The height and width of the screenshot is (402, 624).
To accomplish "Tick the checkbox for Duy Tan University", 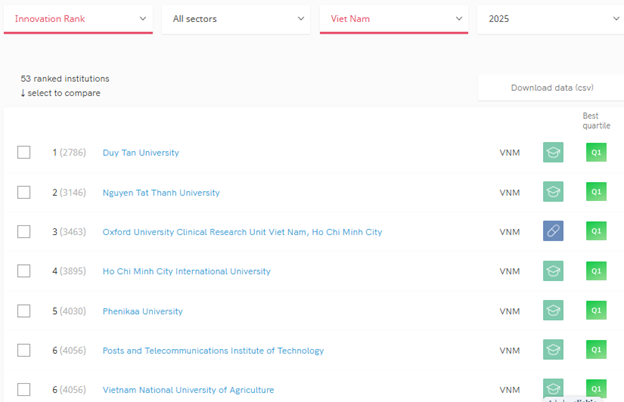I will click(x=23, y=152).
